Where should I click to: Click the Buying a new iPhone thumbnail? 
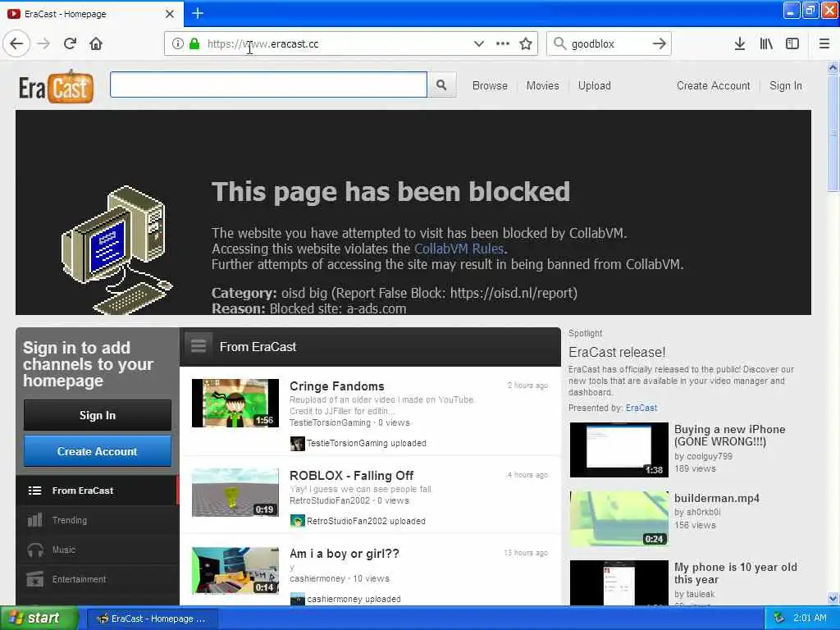pos(619,450)
